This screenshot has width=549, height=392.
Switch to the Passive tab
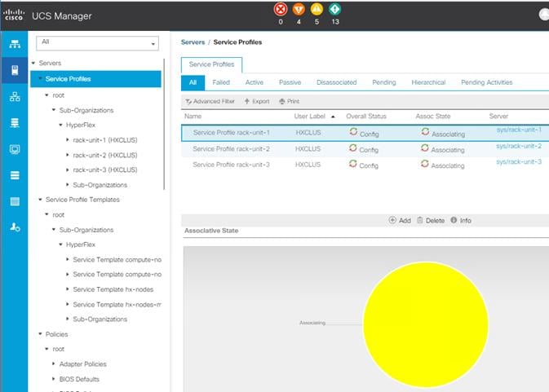pos(290,82)
